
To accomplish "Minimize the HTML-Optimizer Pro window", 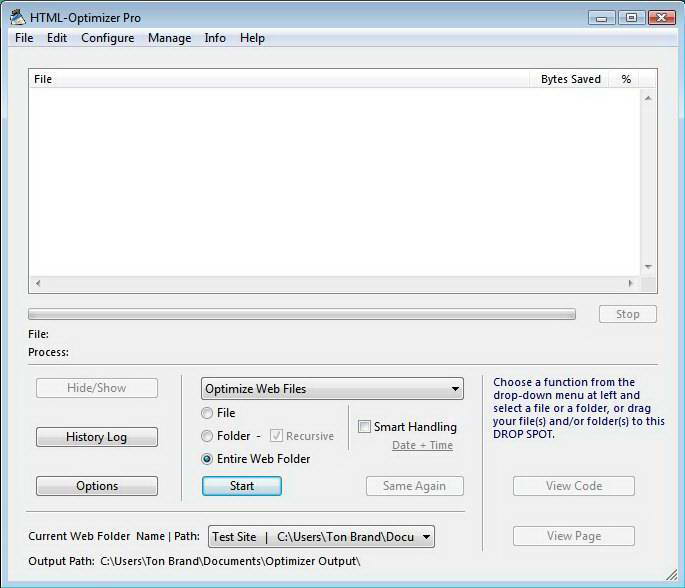I will point(602,18).
